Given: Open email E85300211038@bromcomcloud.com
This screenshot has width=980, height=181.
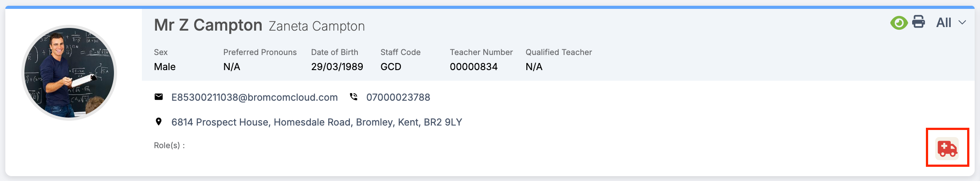Looking at the screenshot, I should [255, 98].
